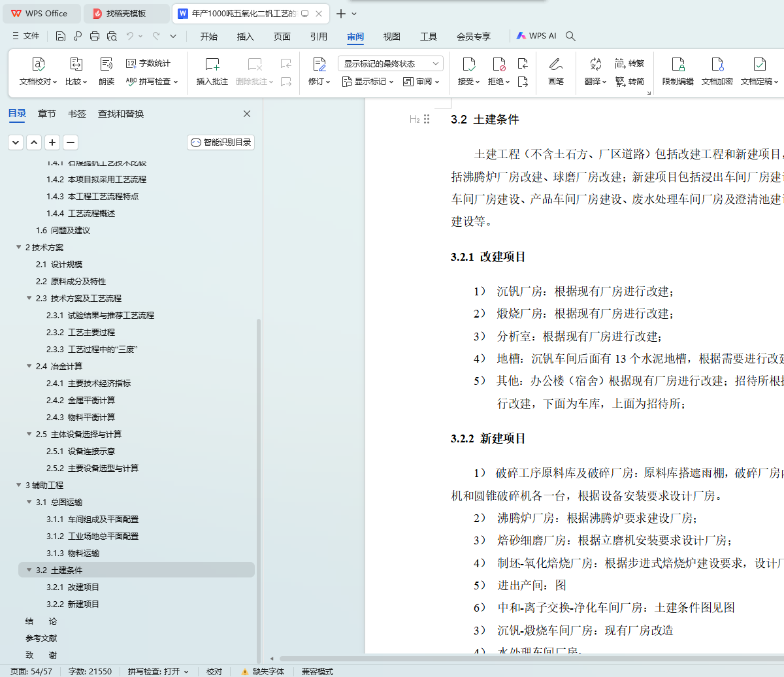Image resolution: width=784 pixels, height=677 pixels.
Task: Open the 文件 menu
Action: coord(26,36)
